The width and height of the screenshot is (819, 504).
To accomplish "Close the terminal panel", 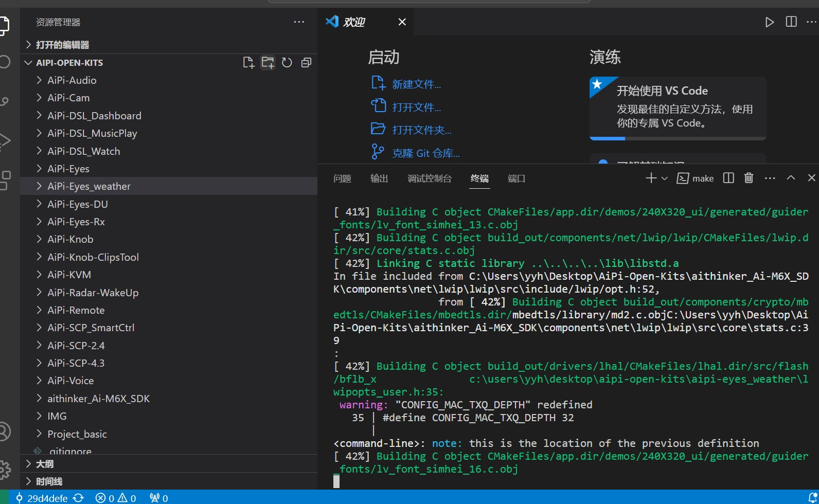I will (x=812, y=178).
